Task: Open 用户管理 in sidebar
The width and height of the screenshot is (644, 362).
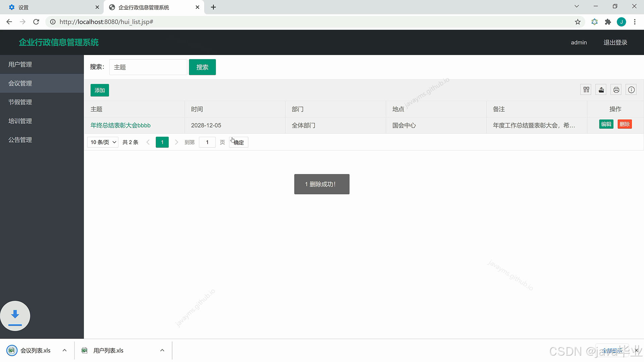Action: (42, 64)
